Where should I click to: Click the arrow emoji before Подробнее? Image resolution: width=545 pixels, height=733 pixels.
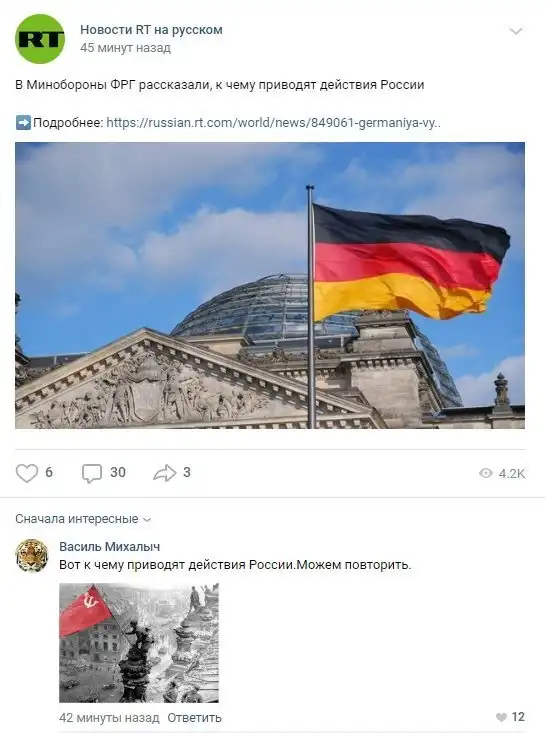pyautogui.click(x=23, y=123)
